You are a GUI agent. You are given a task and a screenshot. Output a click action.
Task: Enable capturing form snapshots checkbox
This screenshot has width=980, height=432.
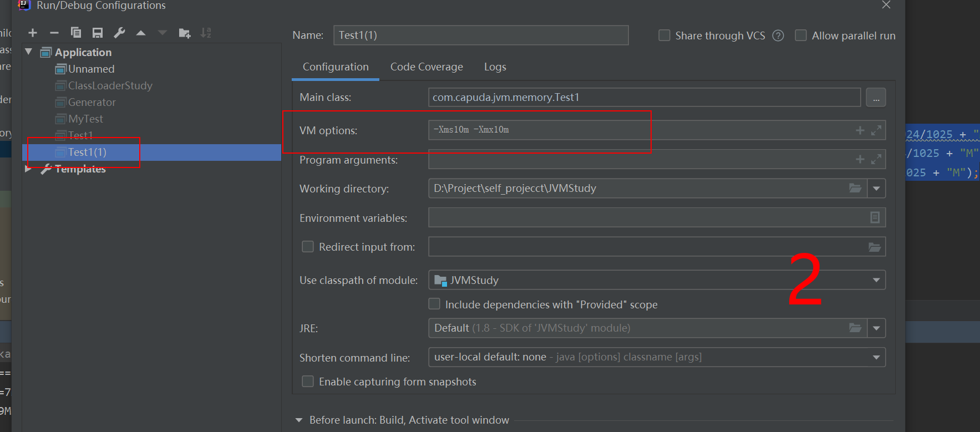307,381
